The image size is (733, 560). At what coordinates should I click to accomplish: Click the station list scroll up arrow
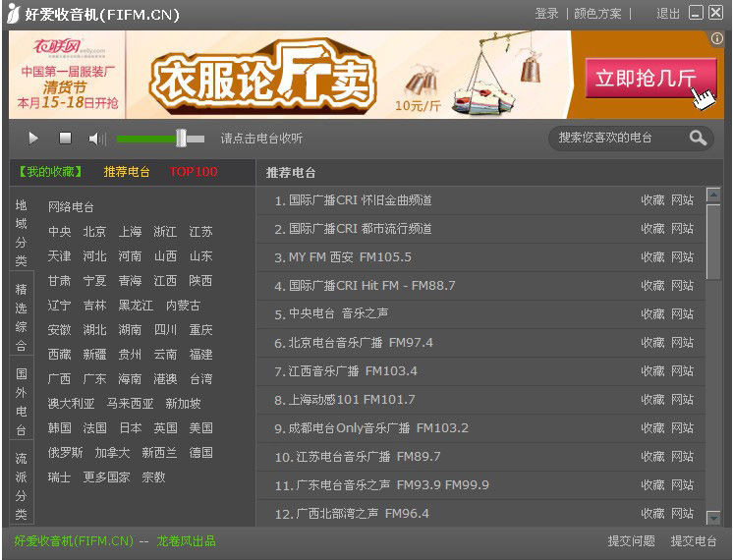pos(713,195)
